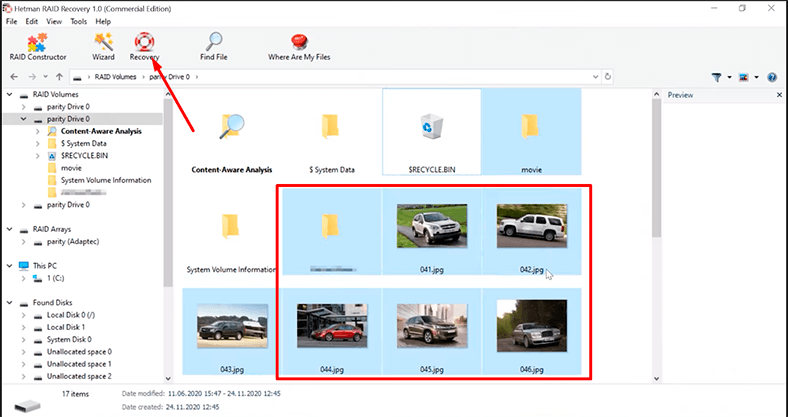Collapse the RAID Arrays node
The height and width of the screenshot is (417, 788).
point(10,229)
